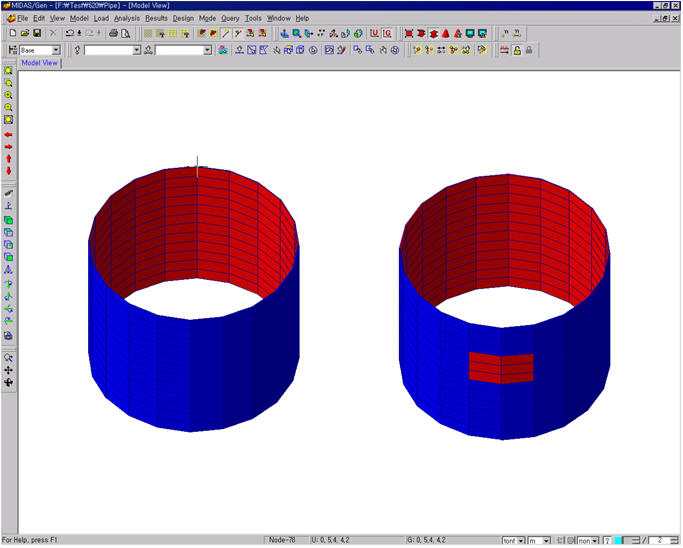This screenshot has height=548, width=683.
Task: Pan the view right with the red right arrow
Action: [8, 147]
